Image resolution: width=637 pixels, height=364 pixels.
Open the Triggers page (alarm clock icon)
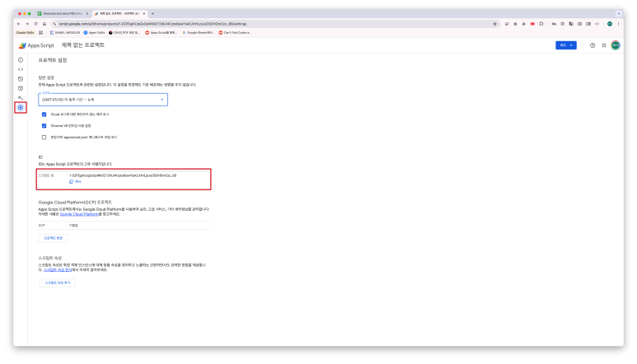tap(21, 88)
